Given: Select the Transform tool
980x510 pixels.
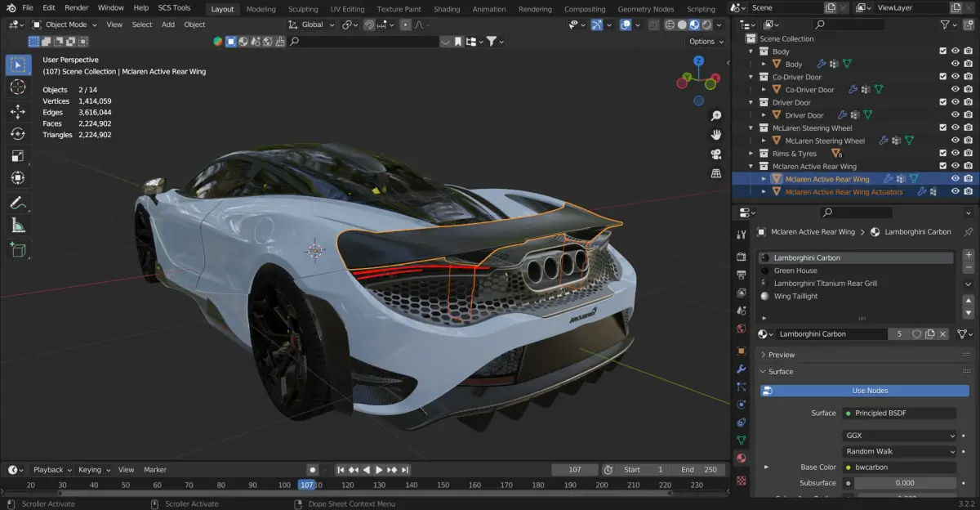Looking at the screenshot, I should (18, 177).
